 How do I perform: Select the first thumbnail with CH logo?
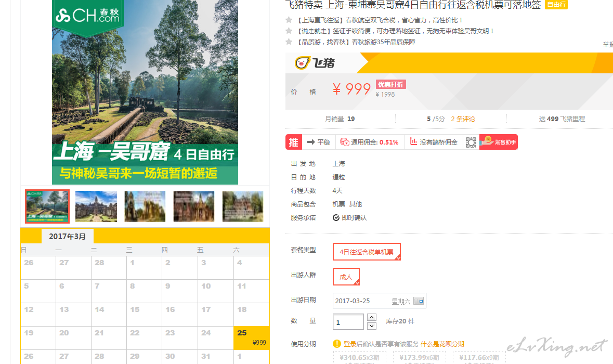tap(47, 206)
